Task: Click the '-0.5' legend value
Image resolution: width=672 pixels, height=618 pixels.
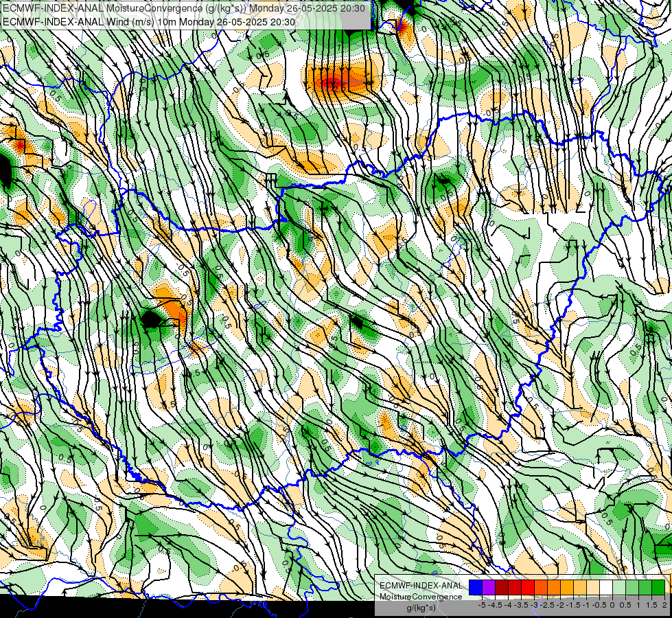Action: [599, 605]
